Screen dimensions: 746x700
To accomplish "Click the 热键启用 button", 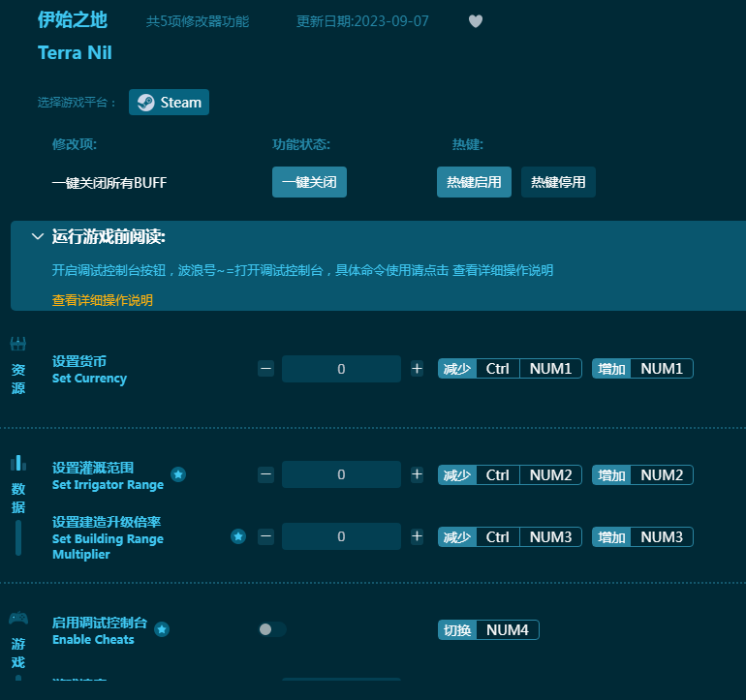I will click(x=474, y=182).
